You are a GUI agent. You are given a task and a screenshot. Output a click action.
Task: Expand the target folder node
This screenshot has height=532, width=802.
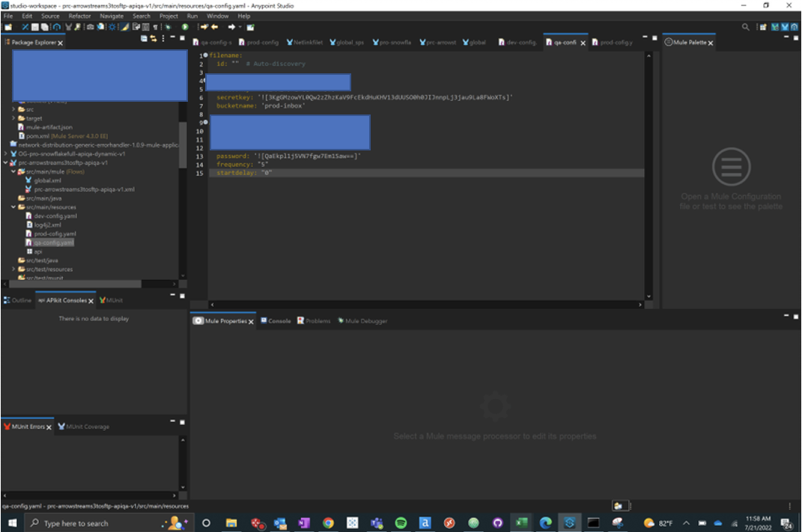click(x=13, y=118)
